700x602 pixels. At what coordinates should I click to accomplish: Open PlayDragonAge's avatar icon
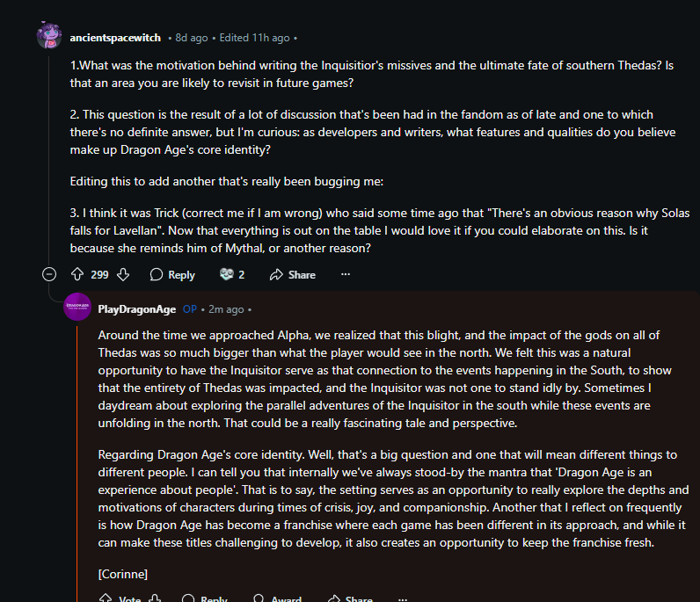pyautogui.click(x=77, y=308)
